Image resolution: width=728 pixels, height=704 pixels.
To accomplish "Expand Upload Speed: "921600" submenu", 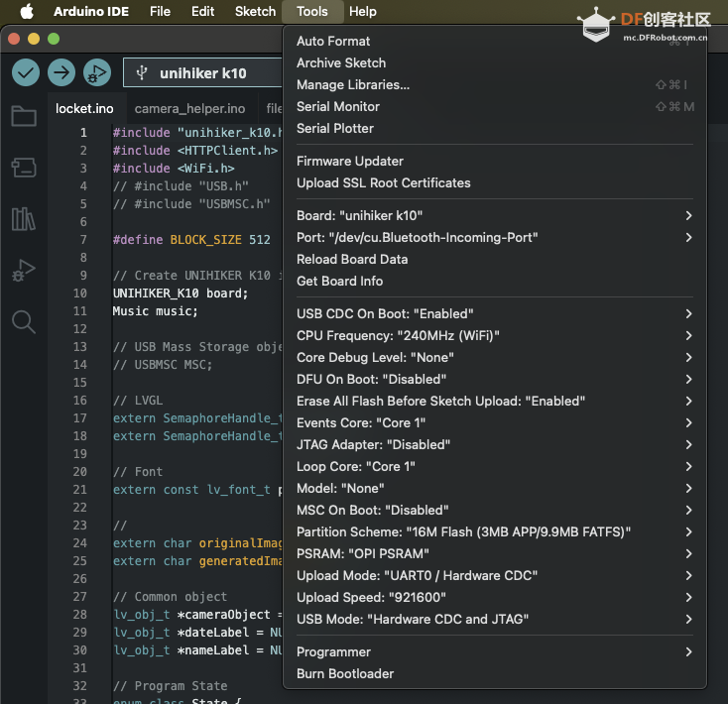I will [x=495, y=597].
